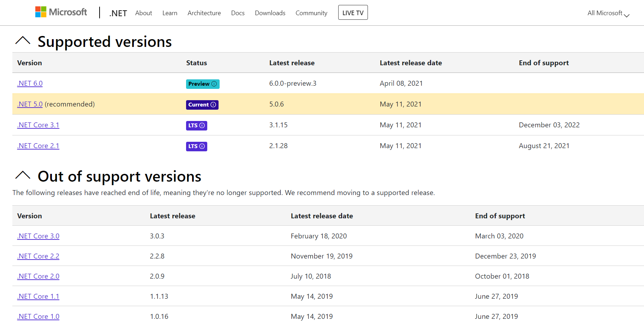Click the 'February 18, 2020' date

point(319,236)
